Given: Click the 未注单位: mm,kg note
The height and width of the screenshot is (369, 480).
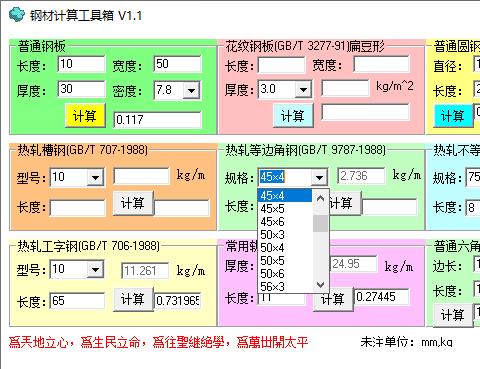Looking at the screenshot, I should 407,342.
